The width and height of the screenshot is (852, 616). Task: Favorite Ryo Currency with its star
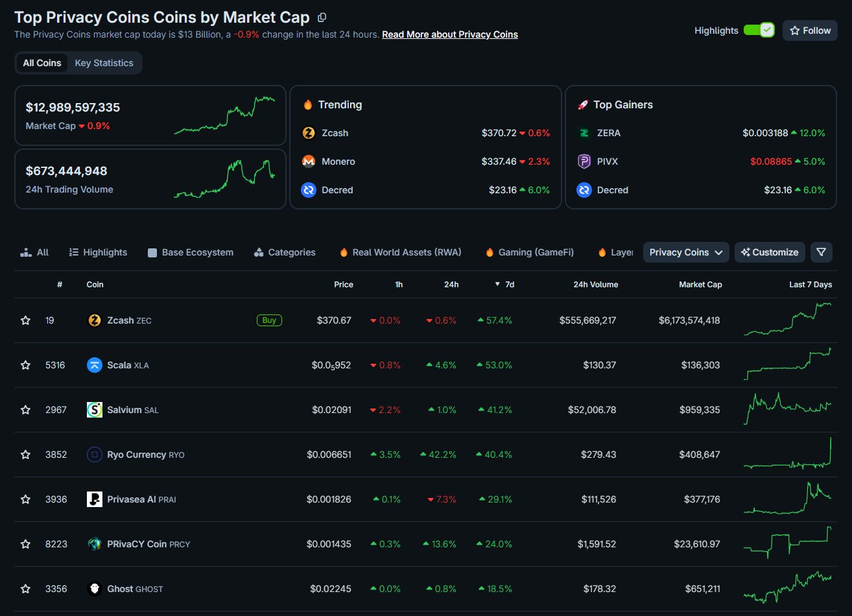[25, 455]
